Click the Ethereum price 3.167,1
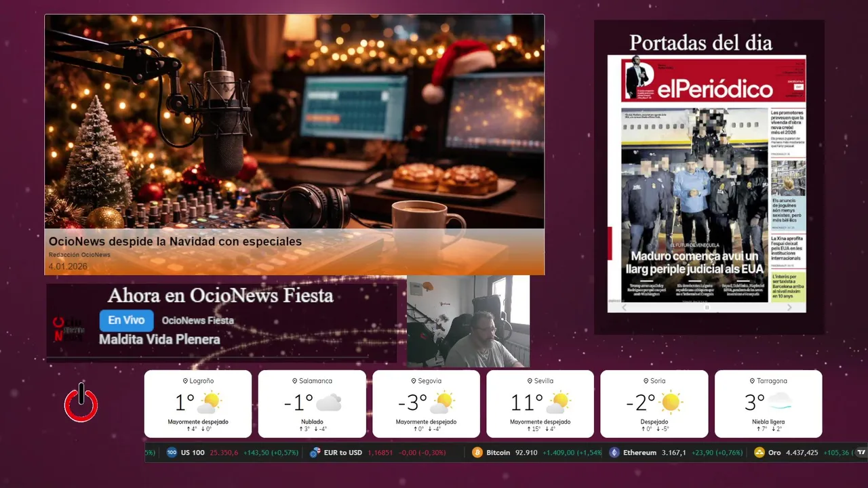Screen dimensions: 868x488 point(674,453)
